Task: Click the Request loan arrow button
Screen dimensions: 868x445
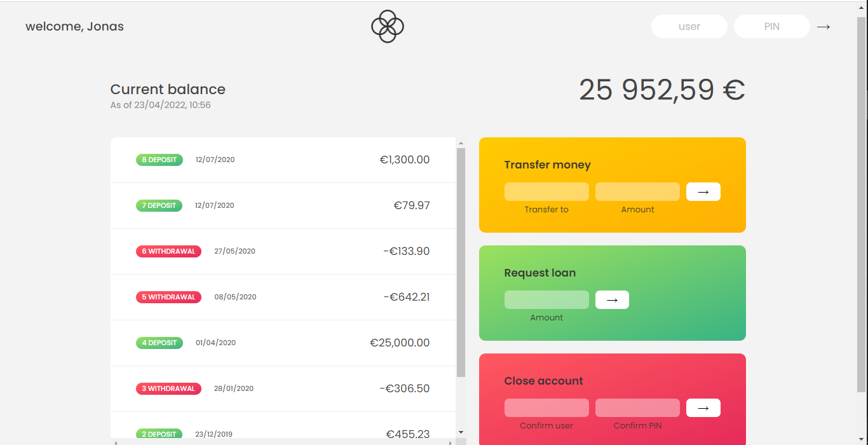Action: tap(611, 299)
